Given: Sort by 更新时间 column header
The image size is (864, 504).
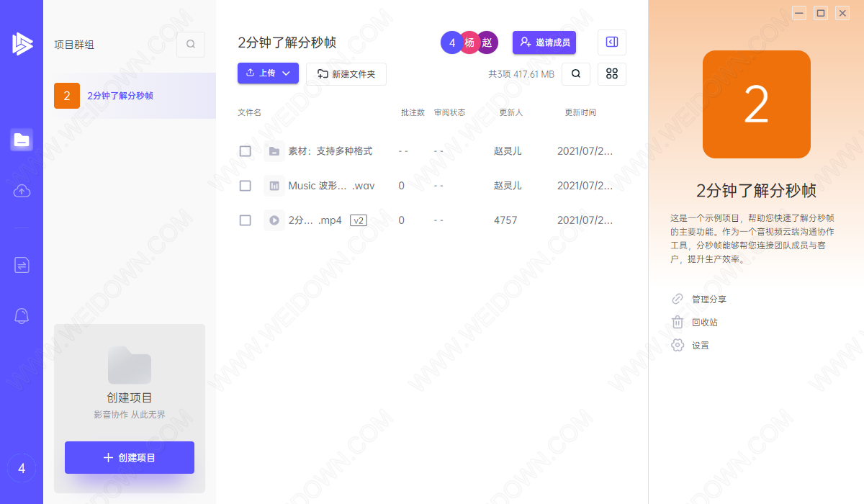Looking at the screenshot, I should coord(580,112).
